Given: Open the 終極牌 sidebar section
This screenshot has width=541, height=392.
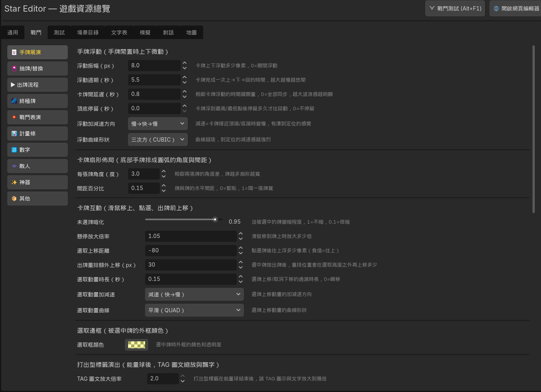Looking at the screenshot, I should click(x=38, y=101).
